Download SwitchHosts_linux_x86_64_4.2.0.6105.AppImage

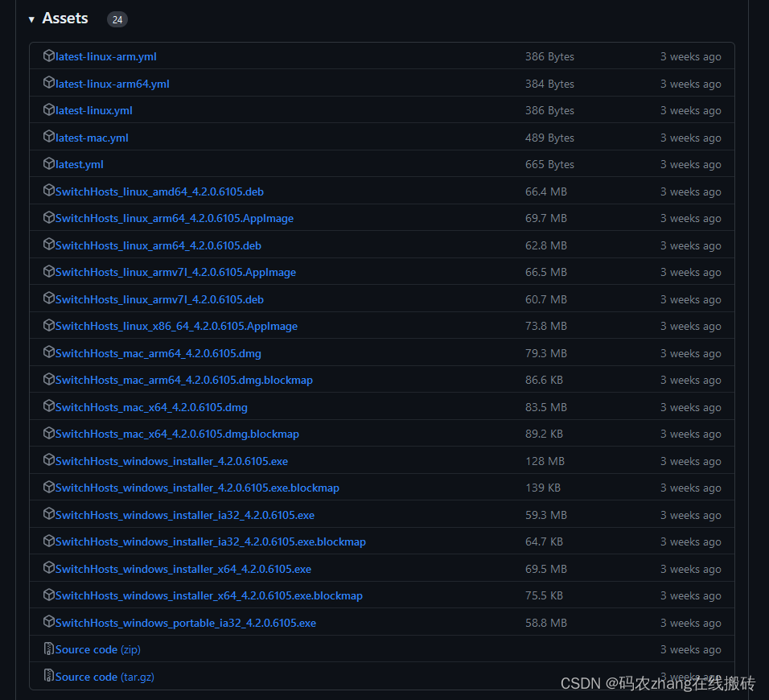[x=176, y=327]
